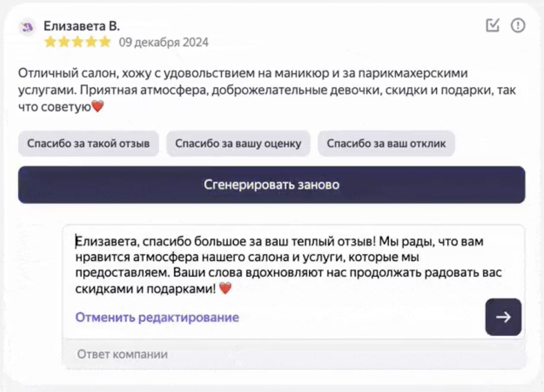The image size is (544, 392).
Task: Click the middle star of the rating
Action: [x=78, y=42]
